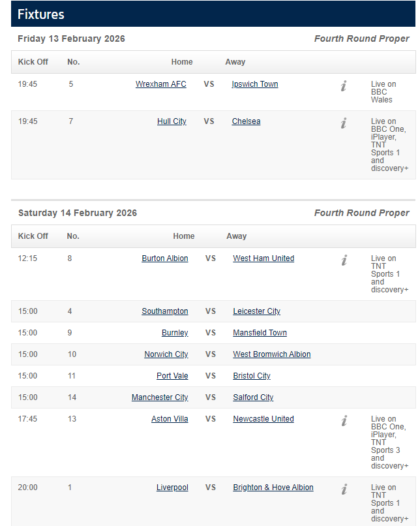
Task: Click the Manchester City link
Action: pos(160,397)
